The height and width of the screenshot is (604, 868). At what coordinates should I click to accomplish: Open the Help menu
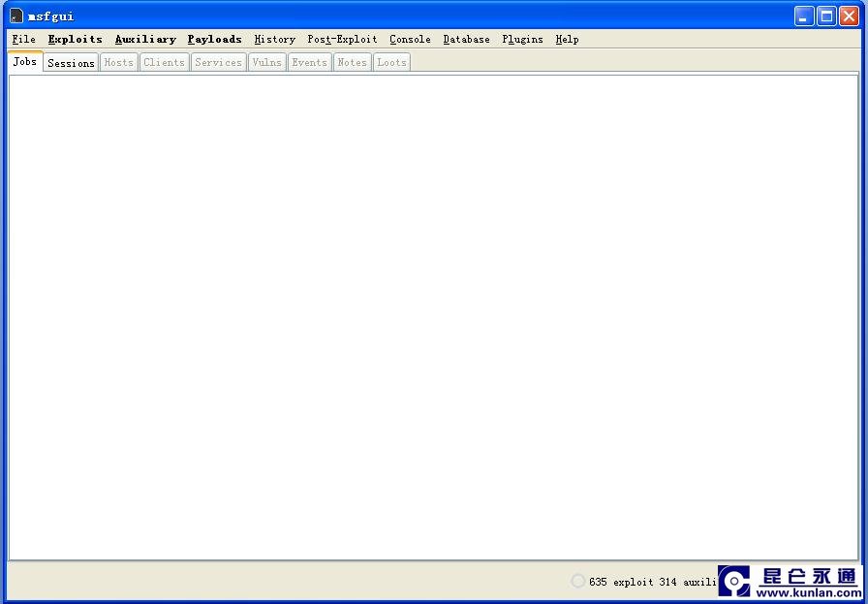(x=567, y=40)
